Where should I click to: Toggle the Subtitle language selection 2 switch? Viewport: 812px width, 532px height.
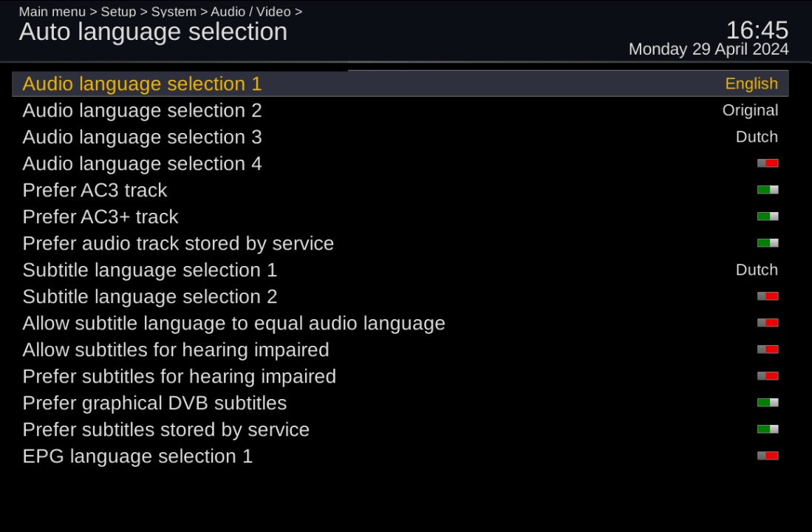(767, 296)
